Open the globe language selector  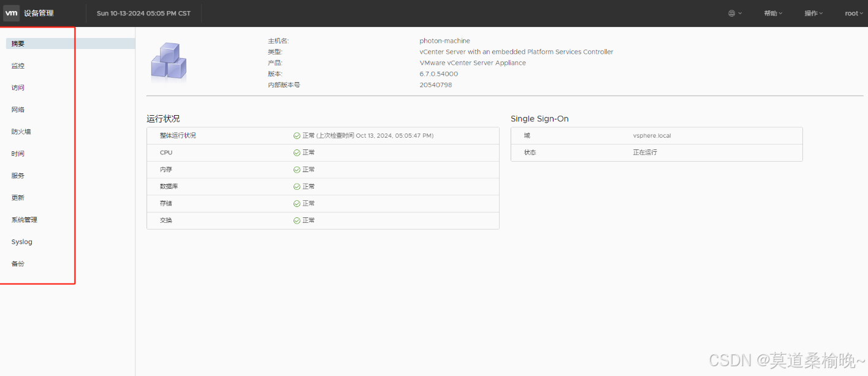click(x=735, y=13)
